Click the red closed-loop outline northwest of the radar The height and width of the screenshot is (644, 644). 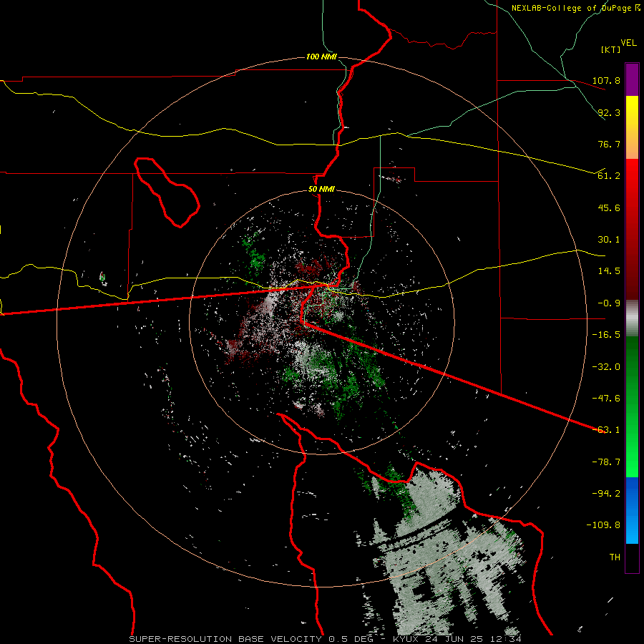coord(166,192)
